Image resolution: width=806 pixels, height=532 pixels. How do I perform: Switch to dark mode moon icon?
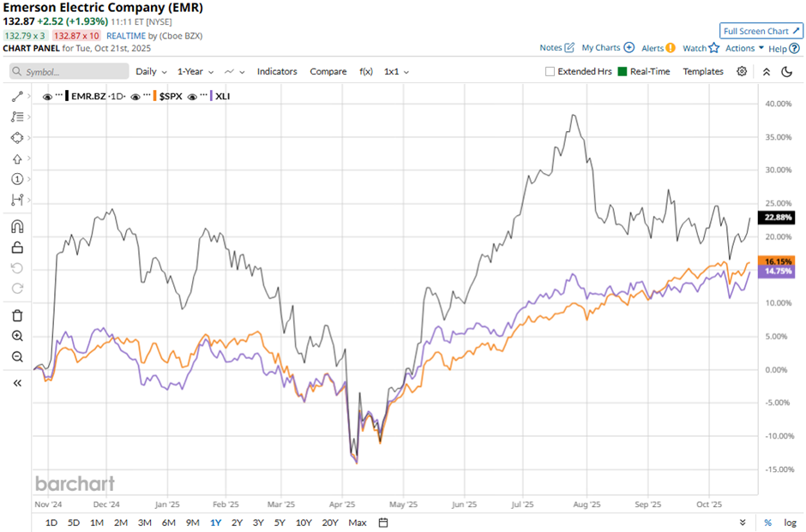point(787,72)
